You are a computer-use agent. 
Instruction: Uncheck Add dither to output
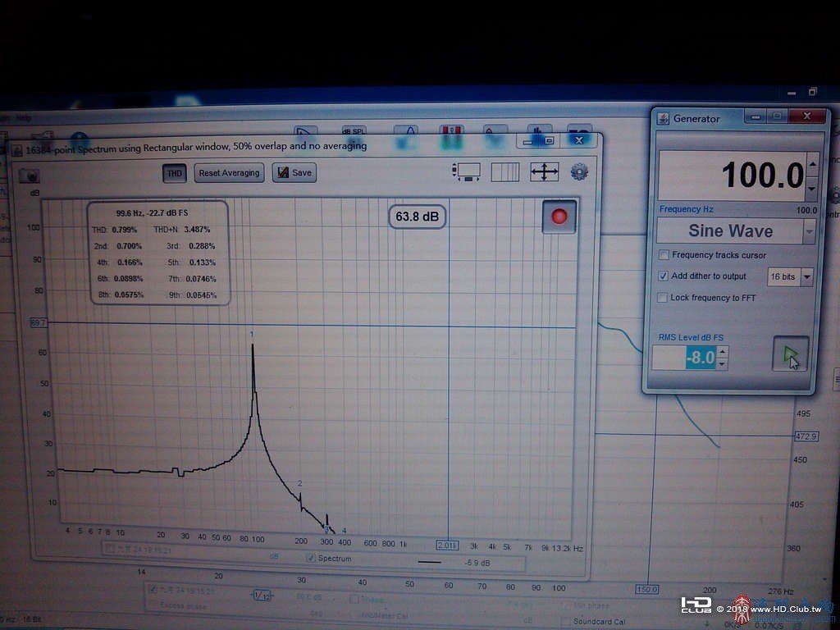[663, 276]
